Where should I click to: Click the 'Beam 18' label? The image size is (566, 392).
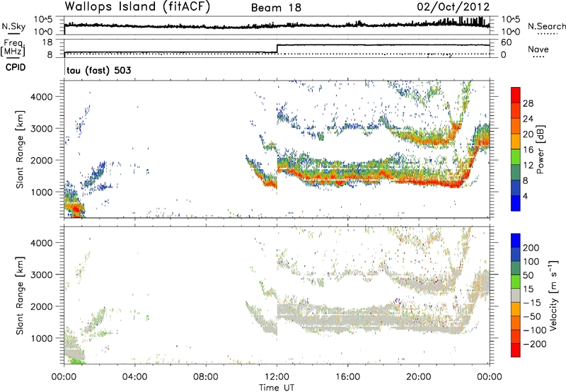(276, 8)
